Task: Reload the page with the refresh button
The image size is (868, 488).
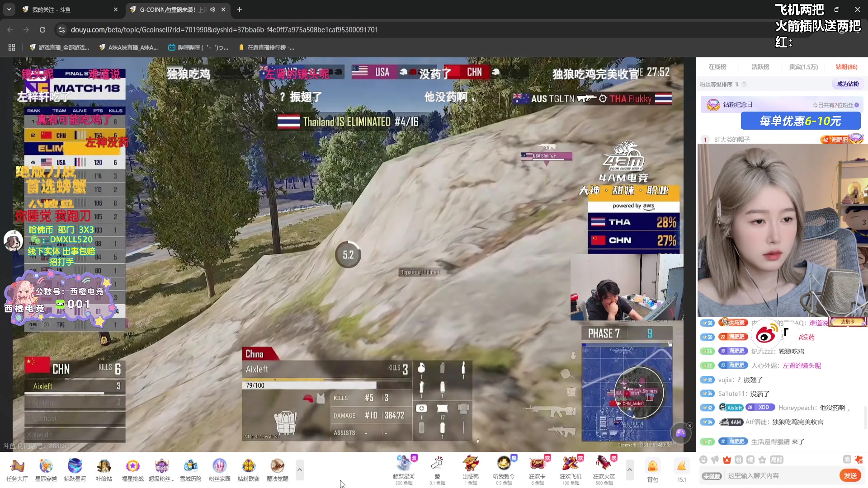Action: 42,30
